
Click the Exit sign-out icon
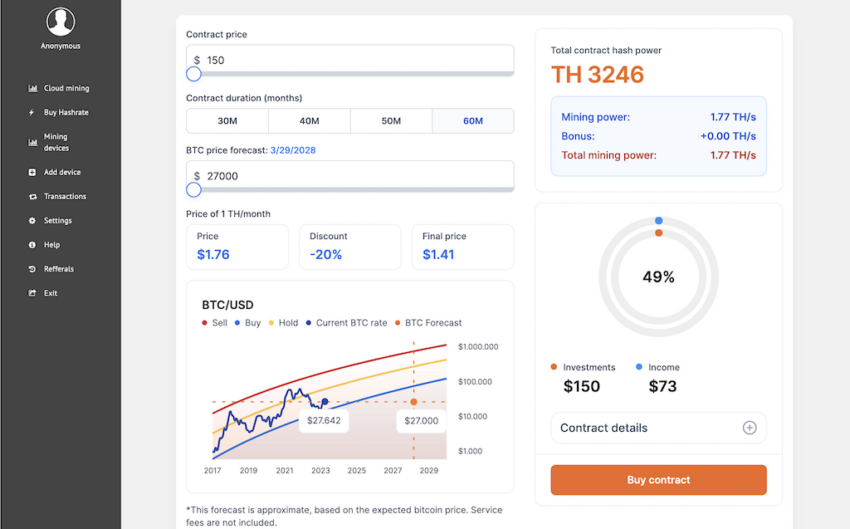coord(33,293)
